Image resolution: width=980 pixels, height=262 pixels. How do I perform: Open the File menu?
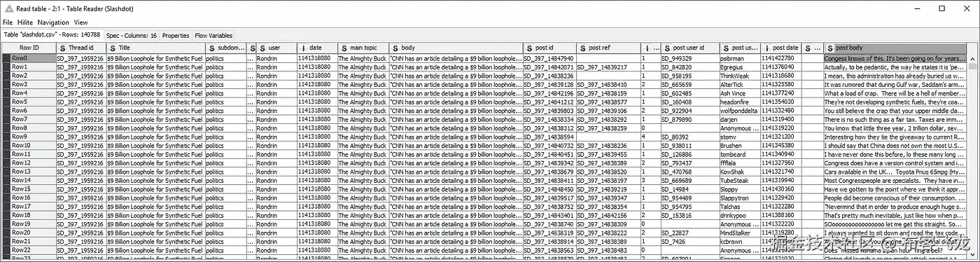[x=8, y=22]
